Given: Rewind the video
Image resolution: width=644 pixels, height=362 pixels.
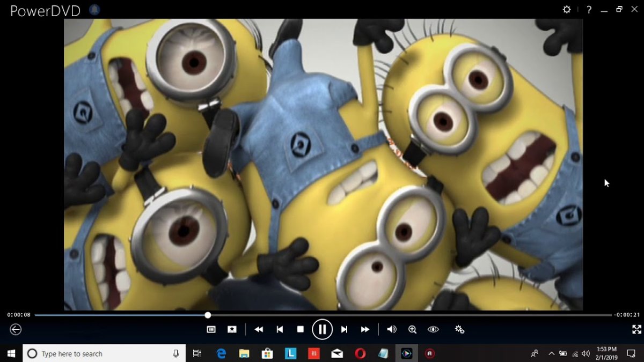Looking at the screenshot, I should pyautogui.click(x=259, y=329).
